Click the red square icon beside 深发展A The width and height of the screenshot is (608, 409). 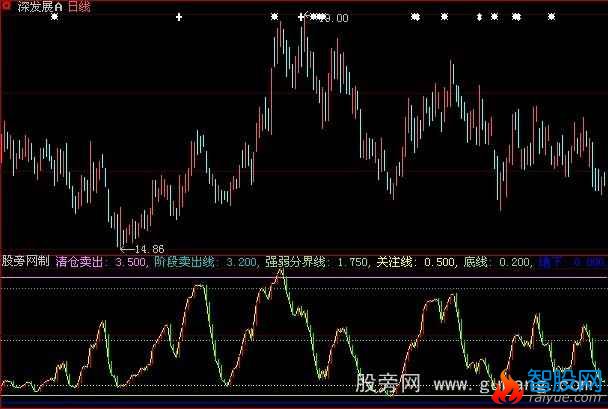click(5, 5)
